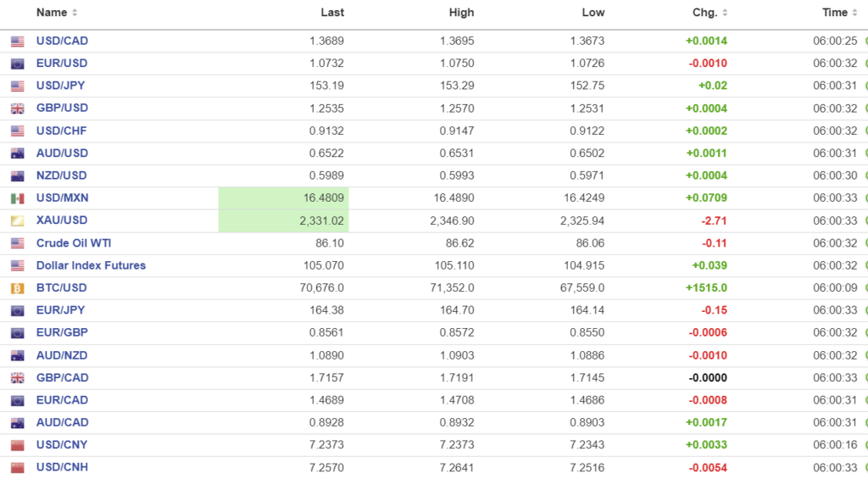Image resolution: width=868 pixels, height=479 pixels.
Task: Click the Australia flag beside AUD/USD
Action: point(17,153)
